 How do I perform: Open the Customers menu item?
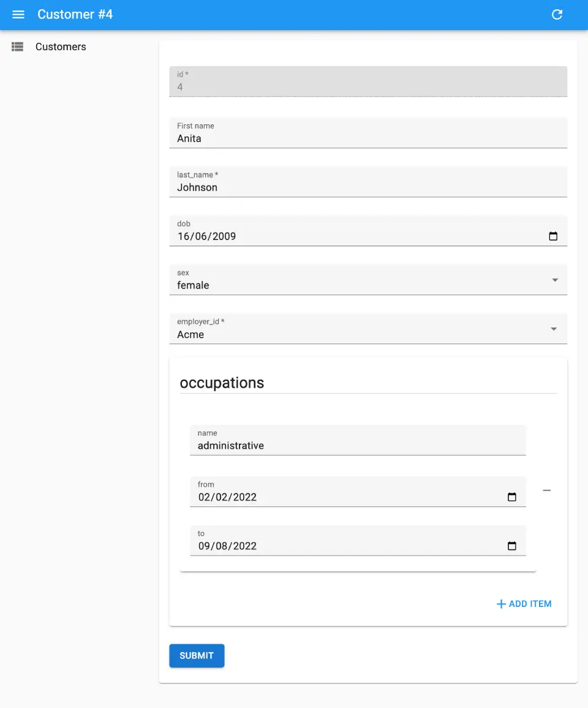pos(61,47)
